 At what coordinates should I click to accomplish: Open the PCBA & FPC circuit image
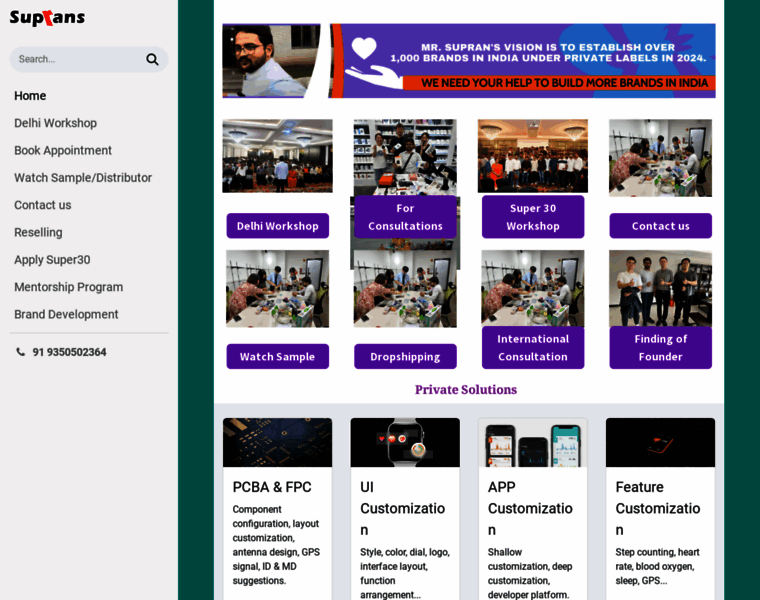point(278,442)
